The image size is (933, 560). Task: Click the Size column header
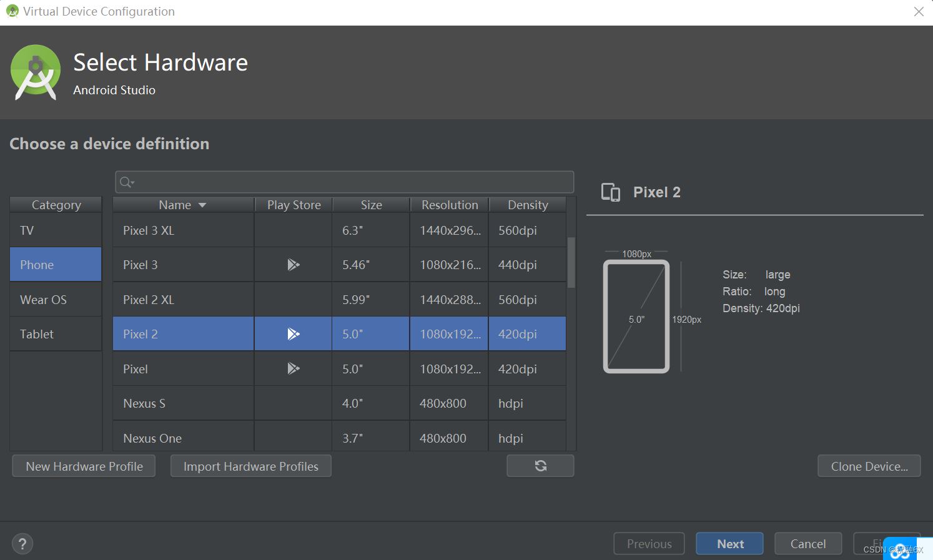coord(372,205)
